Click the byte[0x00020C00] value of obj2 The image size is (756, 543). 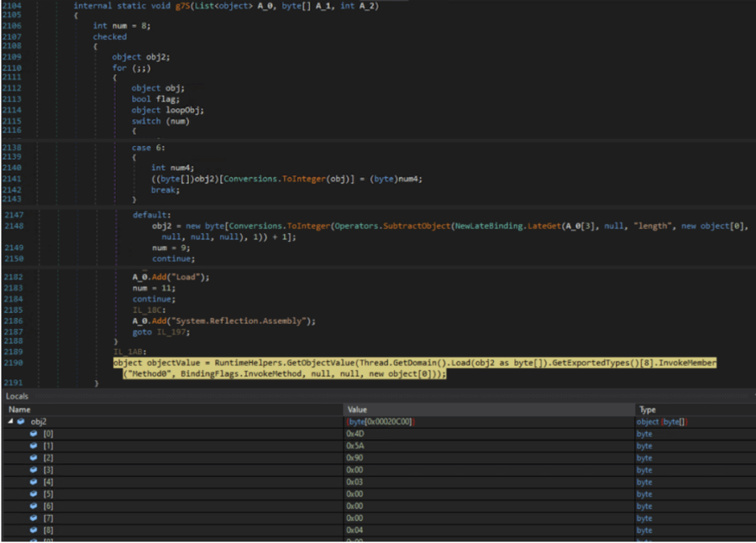point(380,421)
